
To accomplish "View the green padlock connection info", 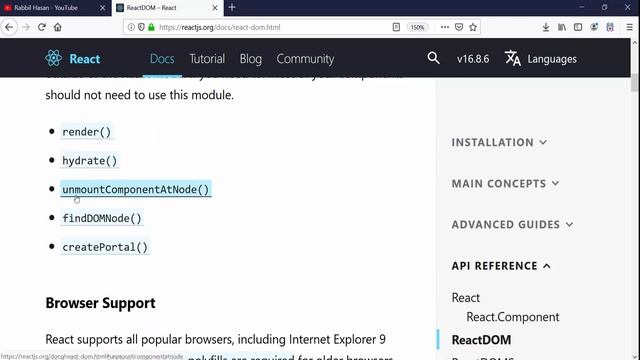I will click(x=151, y=27).
